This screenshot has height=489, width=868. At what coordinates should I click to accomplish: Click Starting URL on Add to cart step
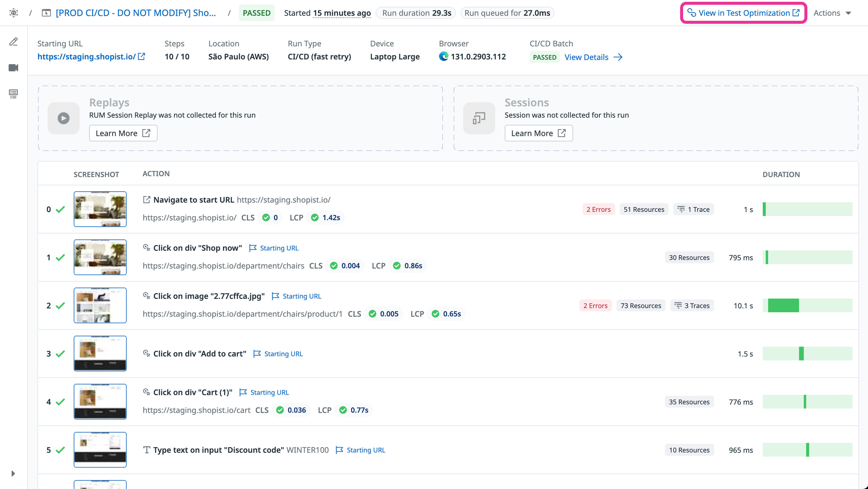pyautogui.click(x=278, y=354)
